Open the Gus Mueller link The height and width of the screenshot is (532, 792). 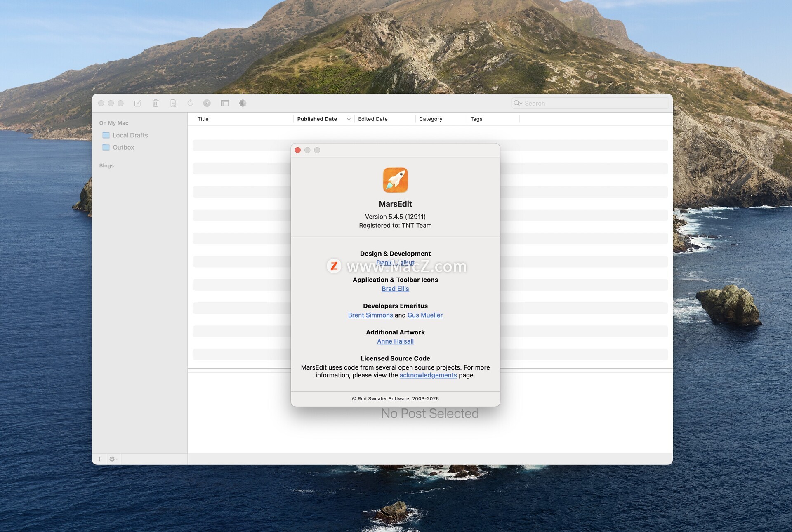425,315
